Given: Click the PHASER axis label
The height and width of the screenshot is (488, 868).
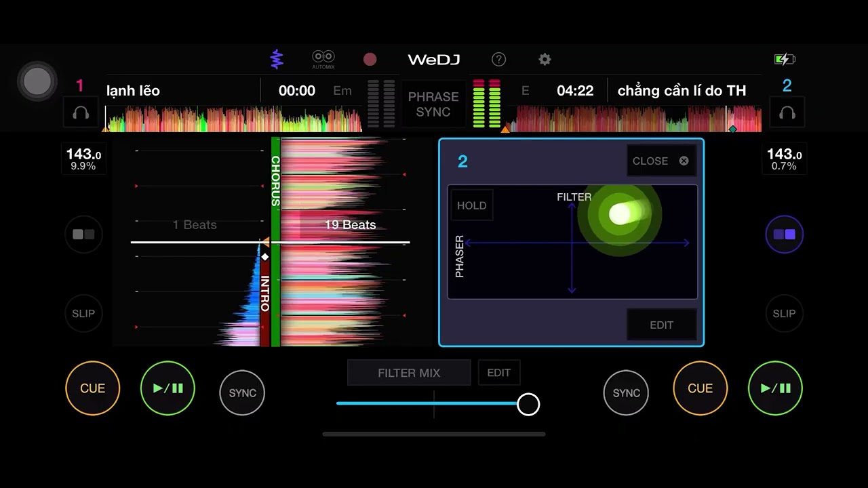Looking at the screenshot, I should click(x=460, y=256).
